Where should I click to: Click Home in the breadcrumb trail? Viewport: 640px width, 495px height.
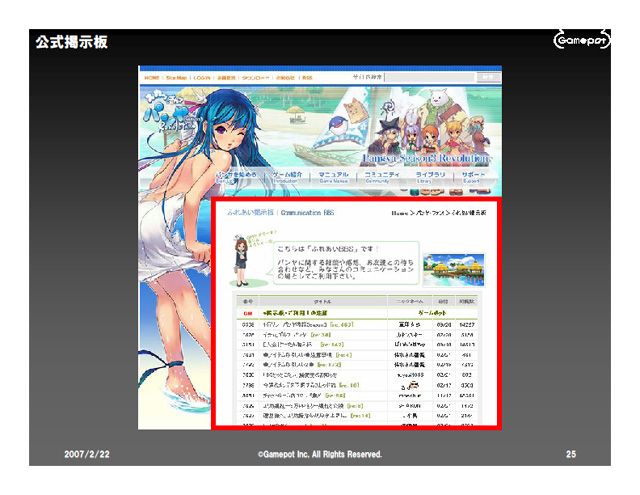point(399,213)
